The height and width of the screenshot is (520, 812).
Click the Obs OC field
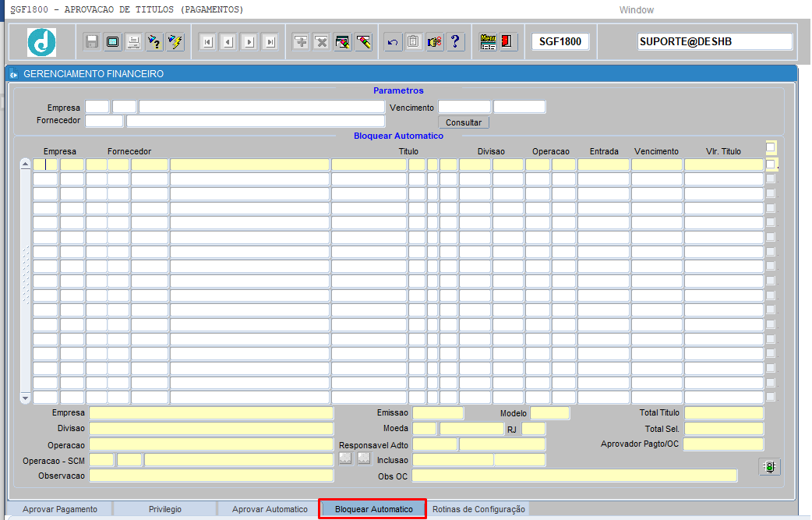click(574, 476)
